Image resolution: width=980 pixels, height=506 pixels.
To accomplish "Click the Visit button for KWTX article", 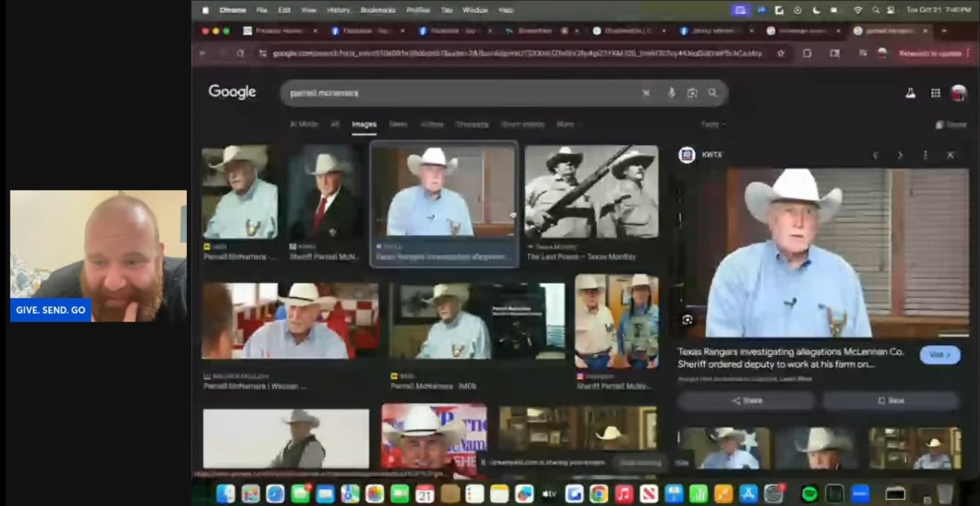I will [x=939, y=355].
